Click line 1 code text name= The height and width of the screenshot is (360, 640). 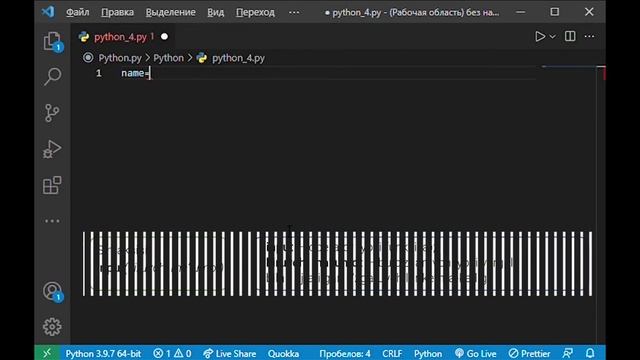click(136, 73)
